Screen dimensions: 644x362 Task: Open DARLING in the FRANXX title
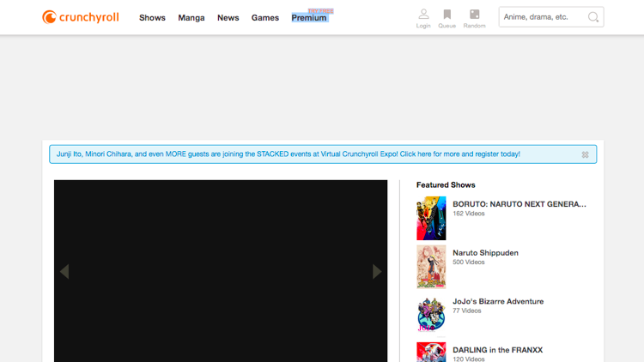tap(498, 350)
